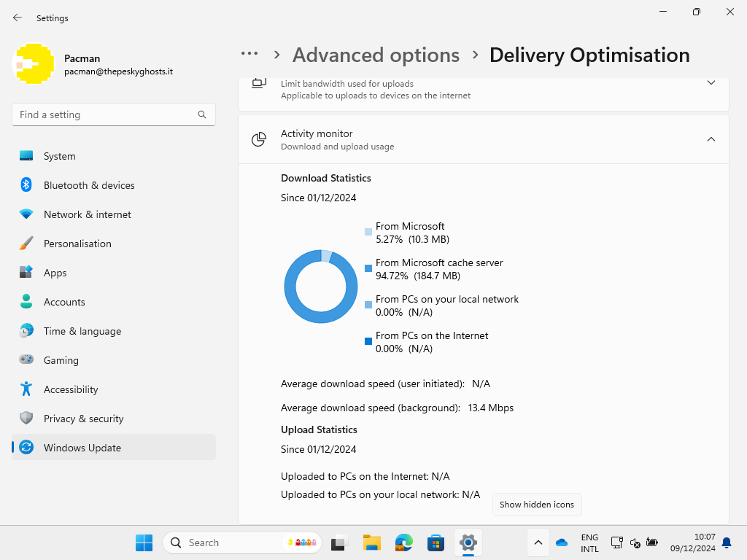Collapse the Activity monitor section

click(x=711, y=139)
